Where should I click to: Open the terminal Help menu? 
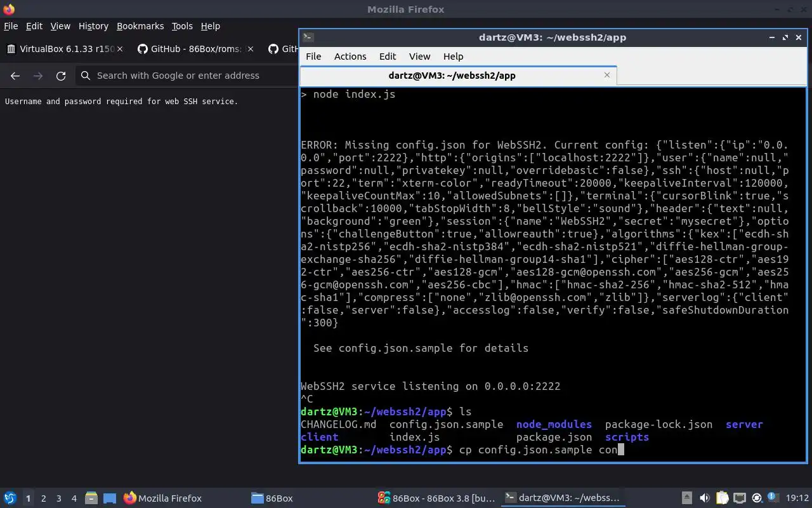[453, 57]
